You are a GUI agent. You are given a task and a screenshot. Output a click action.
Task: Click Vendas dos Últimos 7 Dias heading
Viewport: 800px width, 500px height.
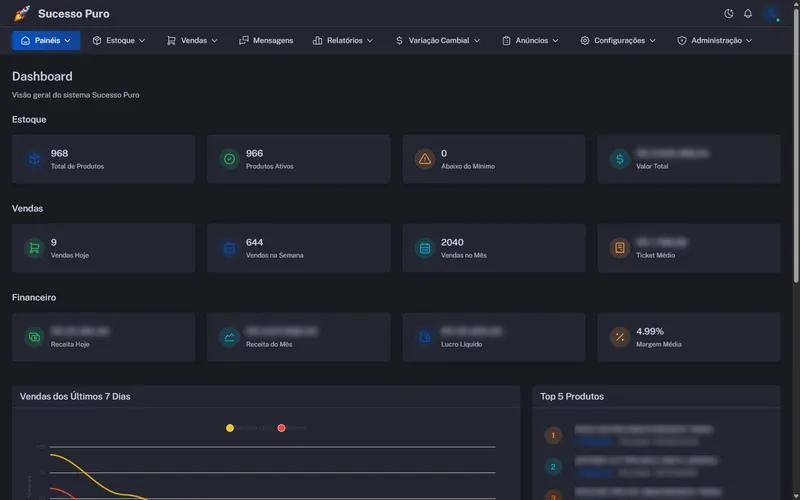(75, 396)
